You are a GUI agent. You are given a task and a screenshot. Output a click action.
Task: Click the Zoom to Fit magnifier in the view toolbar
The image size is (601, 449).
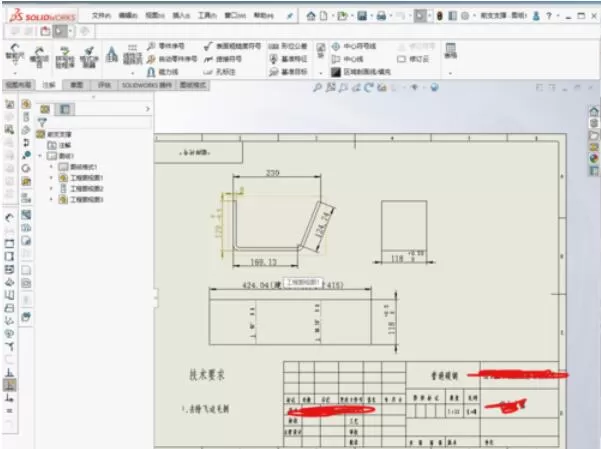(317, 87)
